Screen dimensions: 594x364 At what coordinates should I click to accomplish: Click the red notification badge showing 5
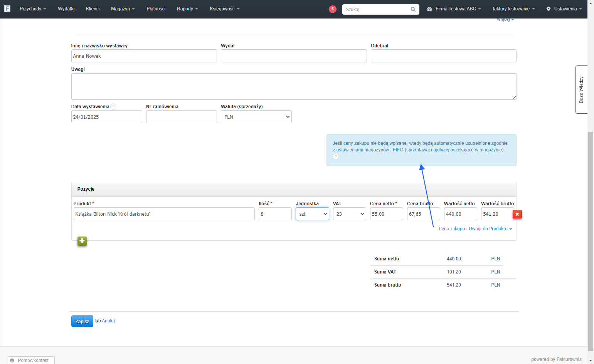tap(332, 9)
